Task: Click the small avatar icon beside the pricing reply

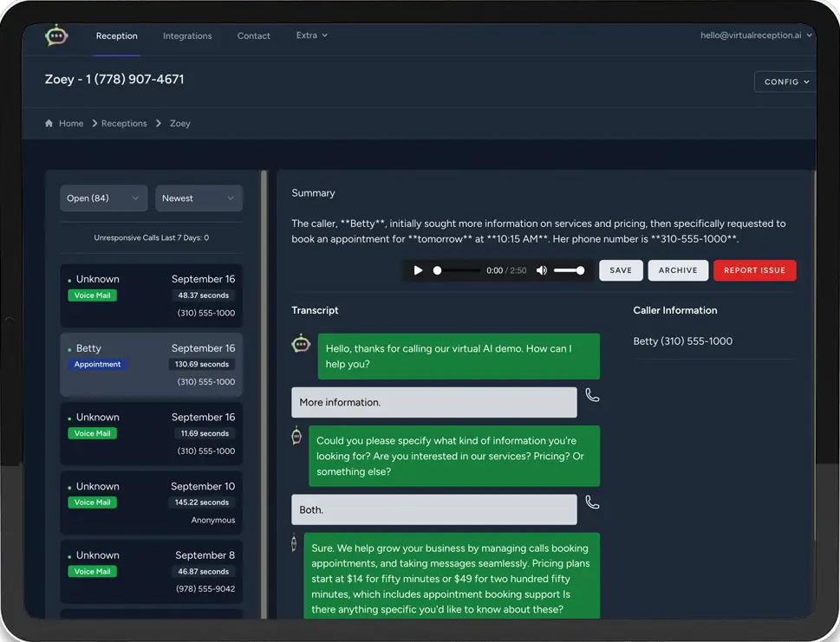Action: point(294,543)
